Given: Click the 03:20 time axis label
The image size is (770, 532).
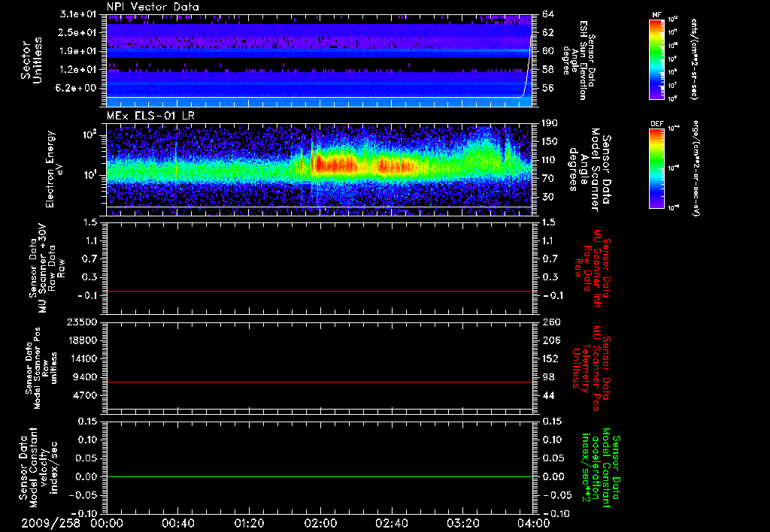Looking at the screenshot, I should coord(462,523).
